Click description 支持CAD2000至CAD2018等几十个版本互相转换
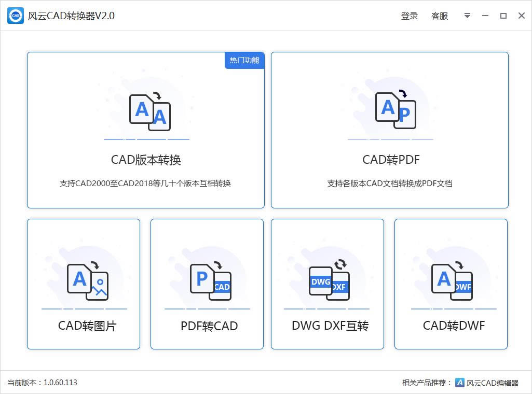The height and width of the screenshot is (394, 532). tap(145, 184)
